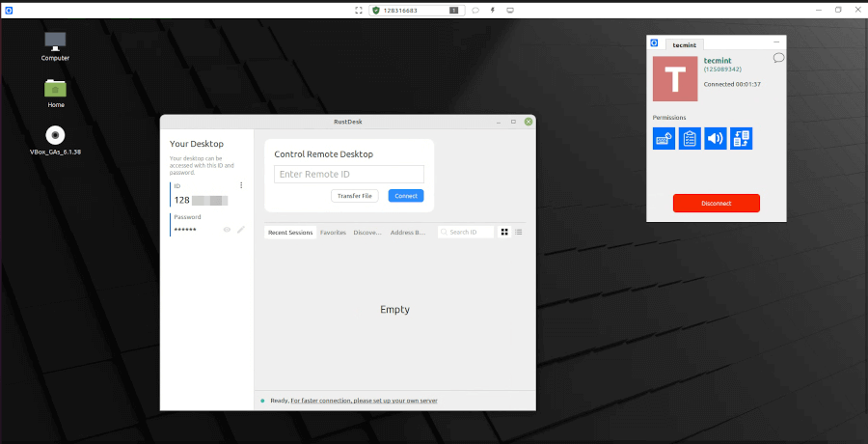This screenshot has width=868, height=444.
Task: Open chat from the top session toolbar
Action: 475,10
